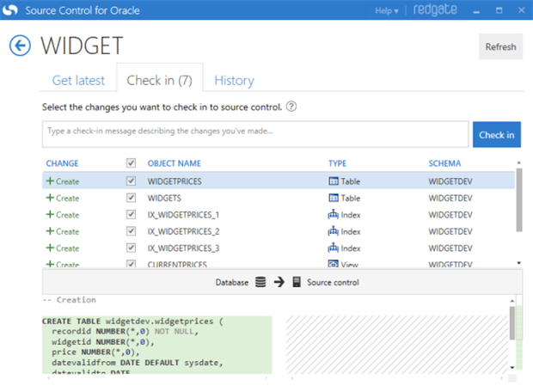Sort by the SCHEMA column header
Image resolution: width=533 pixels, height=392 pixels.
point(444,163)
